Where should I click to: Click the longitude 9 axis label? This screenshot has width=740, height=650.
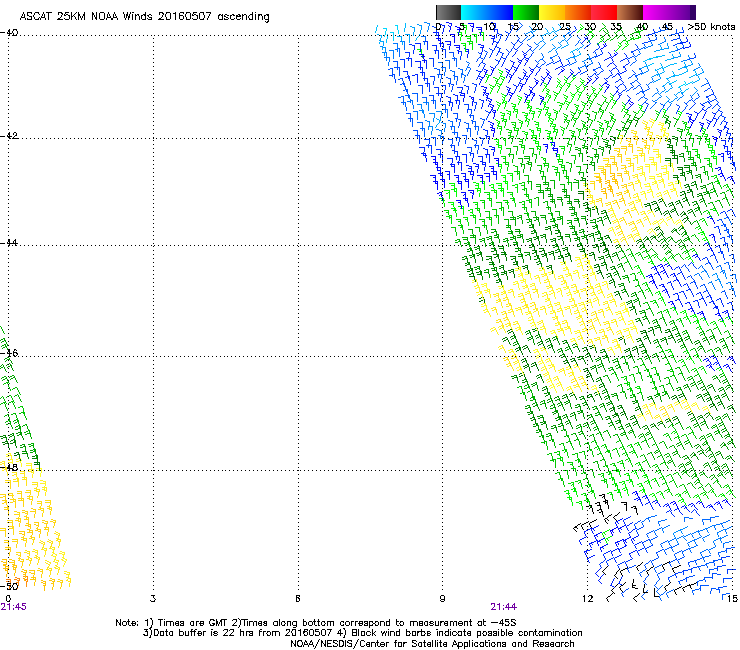point(442,599)
